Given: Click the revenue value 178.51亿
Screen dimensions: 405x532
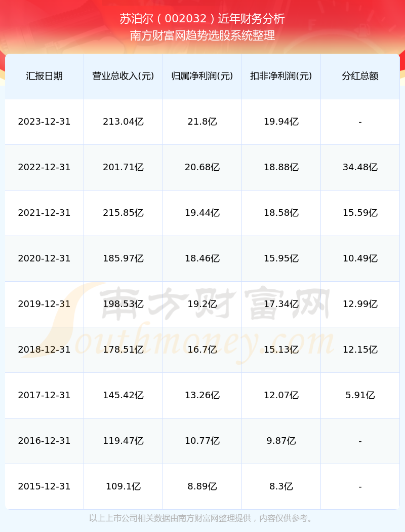Looking at the screenshot, I should coord(124,350).
